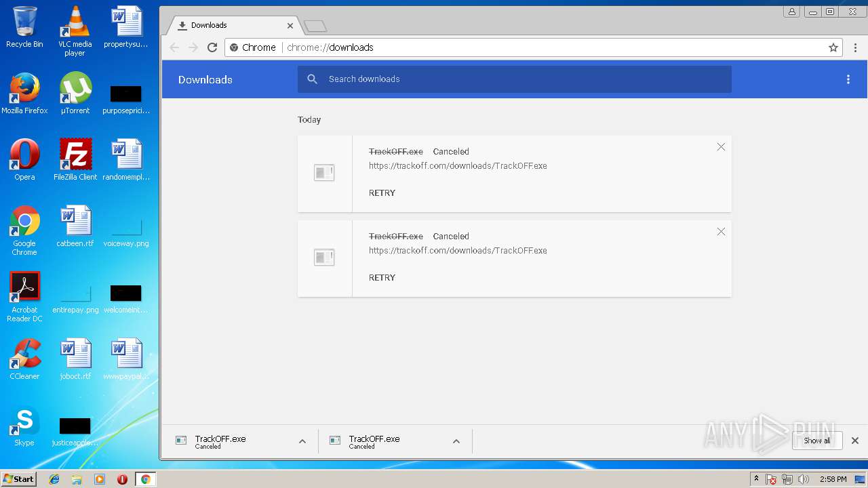The width and height of the screenshot is (868, 488).
Task: Open Acrobat Reader DC shortcut
Action: tap(24, 297)
